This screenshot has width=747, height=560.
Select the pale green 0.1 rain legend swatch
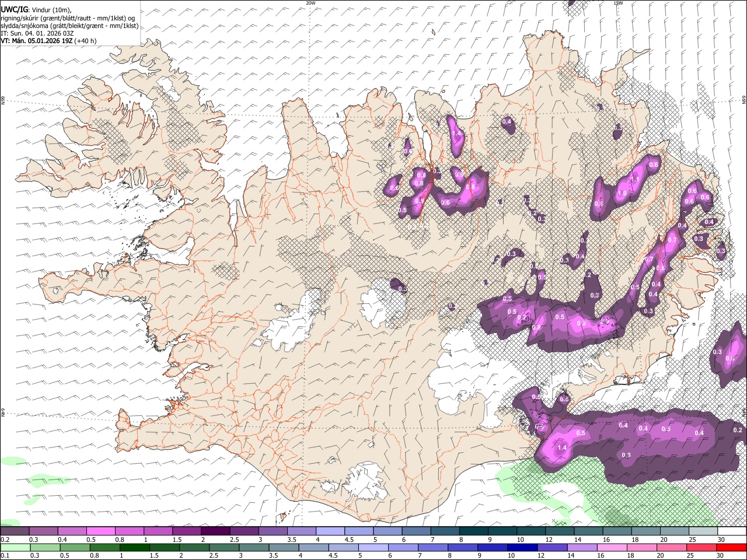[x=15, y=547]
